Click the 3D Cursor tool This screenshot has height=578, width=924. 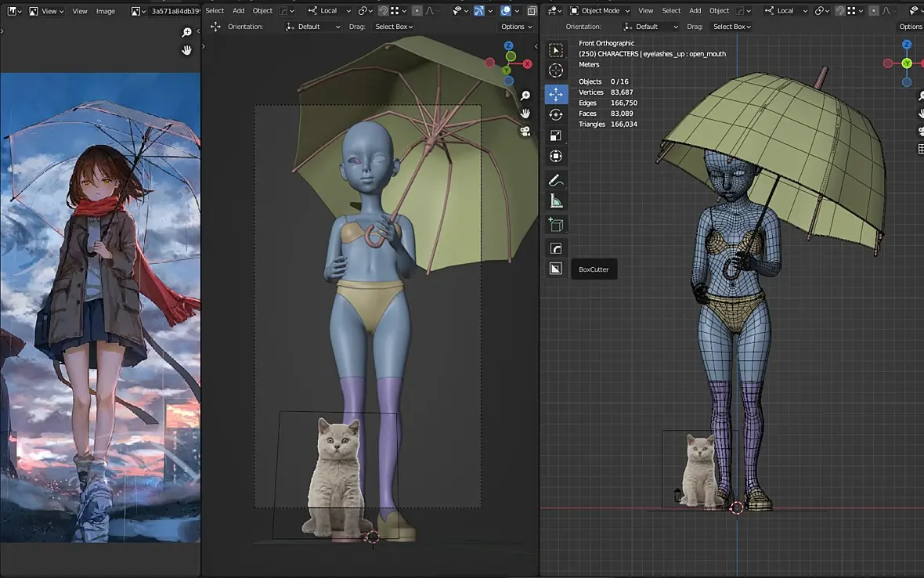pos(556,70)
